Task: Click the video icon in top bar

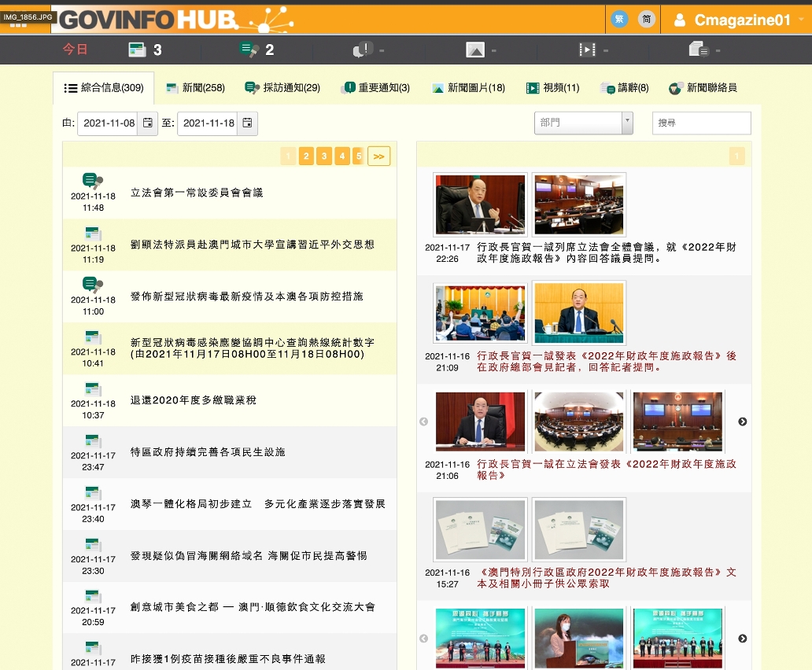Action: [x=587, y=50]
